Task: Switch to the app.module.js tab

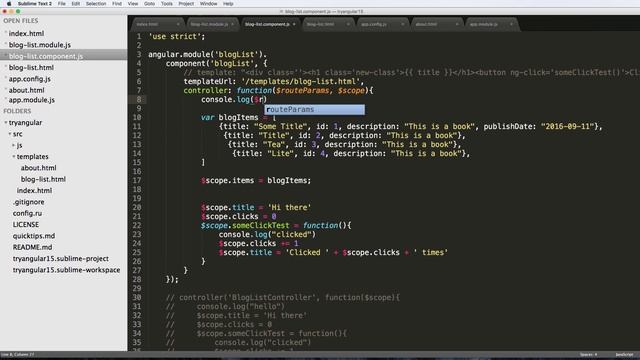Action: click(484, 24)
